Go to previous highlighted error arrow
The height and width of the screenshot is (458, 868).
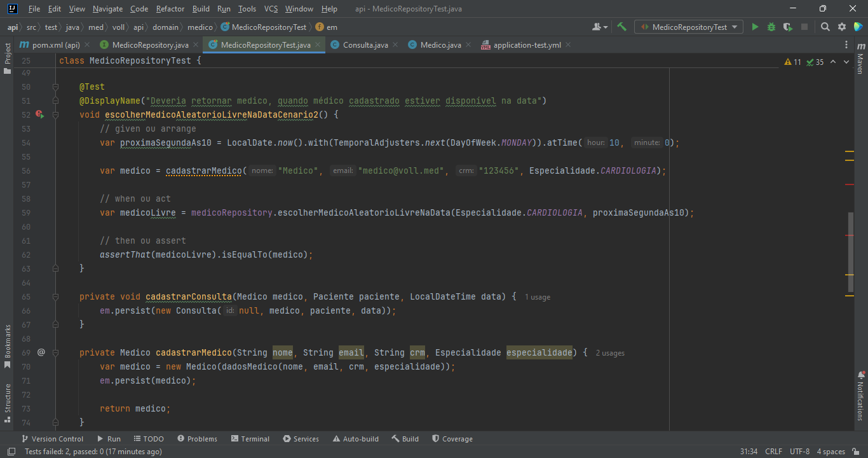(x=834, y=62)
